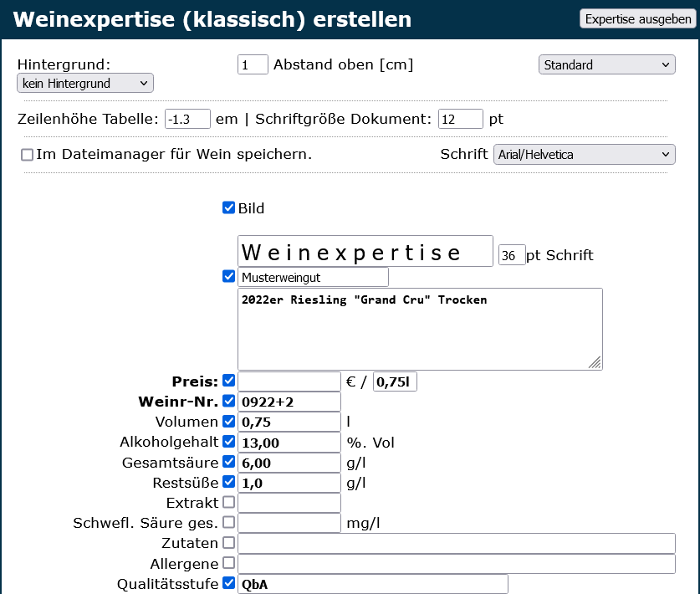Enable the Zutaten checkbox
This screenshot has width=700, height=594.
tap(228, 542)
